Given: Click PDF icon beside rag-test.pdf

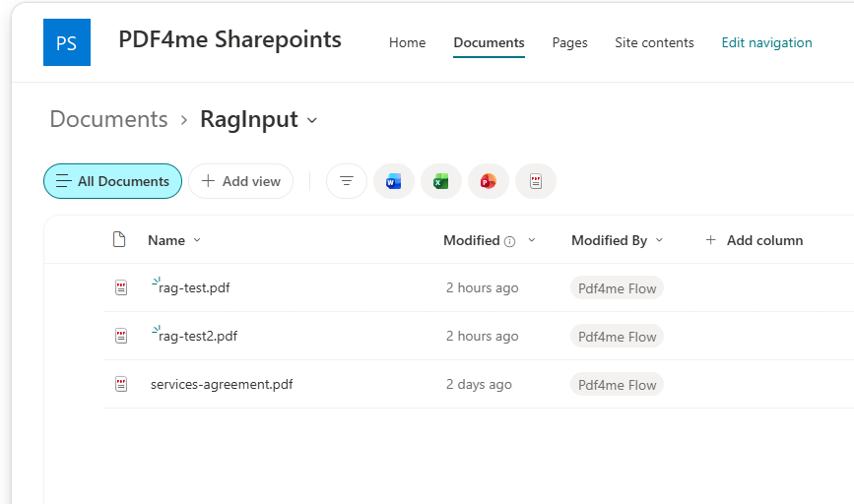Looking at the screenshot, I should [121, 287].
